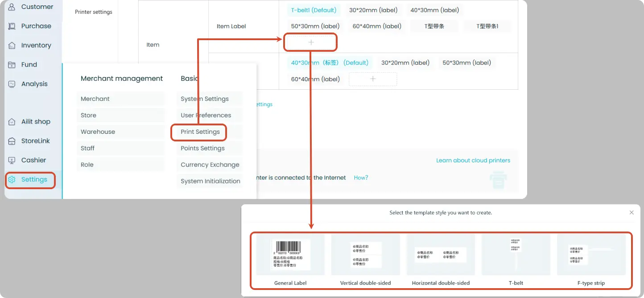This screenshot has width=644, height=298.
Task: Select 50*30mm (label) in second row
Action: pos(466,63)
